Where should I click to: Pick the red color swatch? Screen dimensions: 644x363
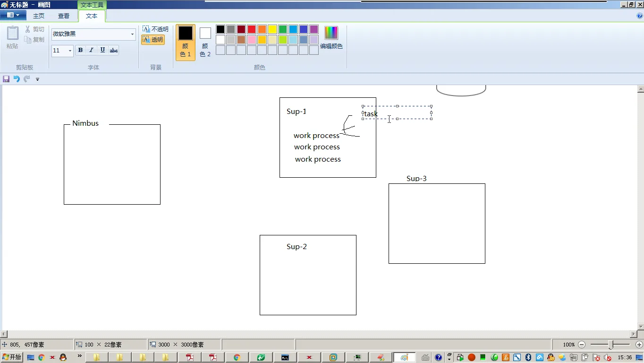(252, 29)
